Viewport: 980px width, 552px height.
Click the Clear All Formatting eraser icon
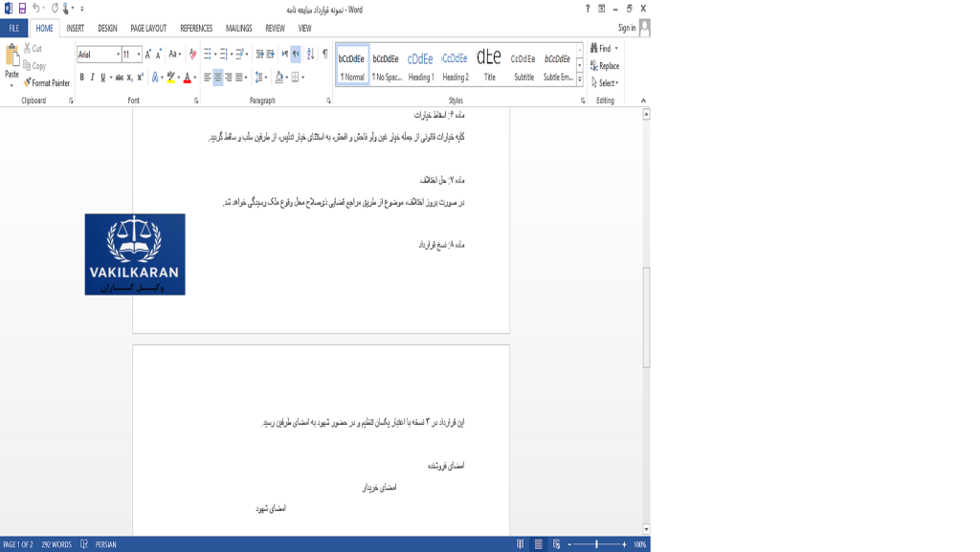192,55
